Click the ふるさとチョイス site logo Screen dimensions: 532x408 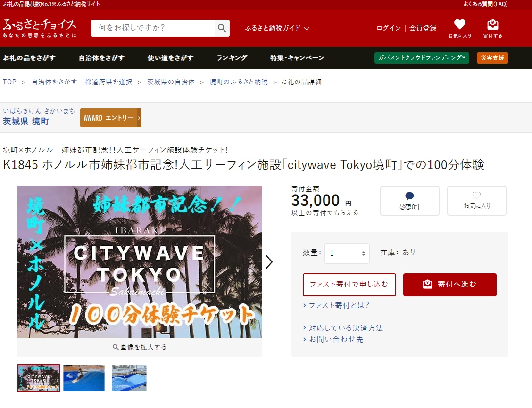pos(40,28)
